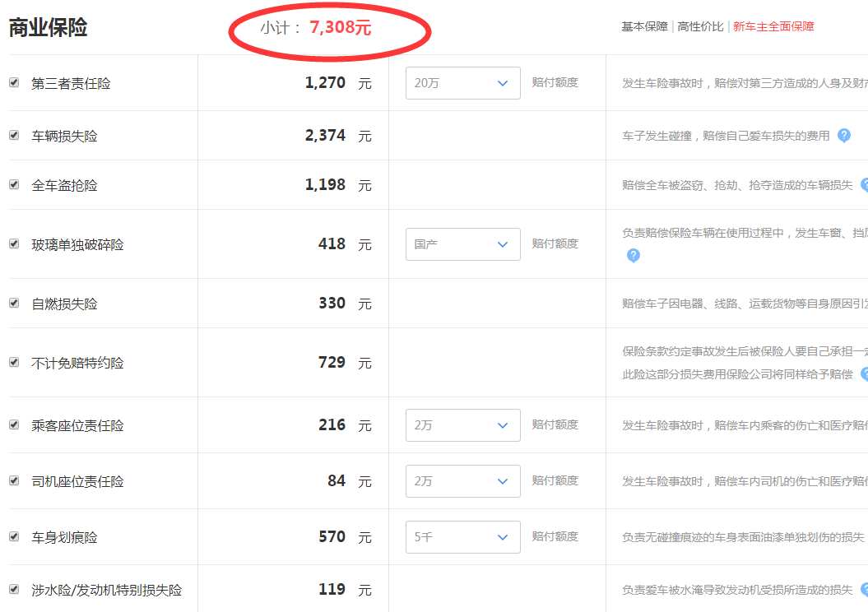Click the 全车盗抢险 description text
Image resolution: width=868 pixels, height=612 pixels.
pos(737,185)
